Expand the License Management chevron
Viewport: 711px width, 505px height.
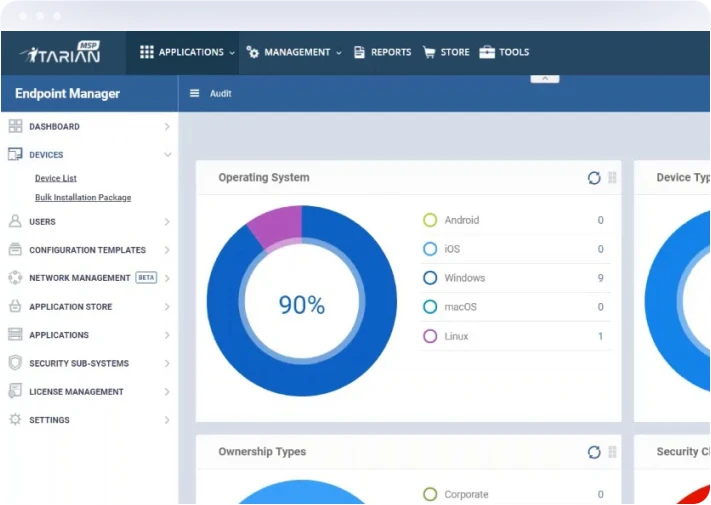point(167,392)
